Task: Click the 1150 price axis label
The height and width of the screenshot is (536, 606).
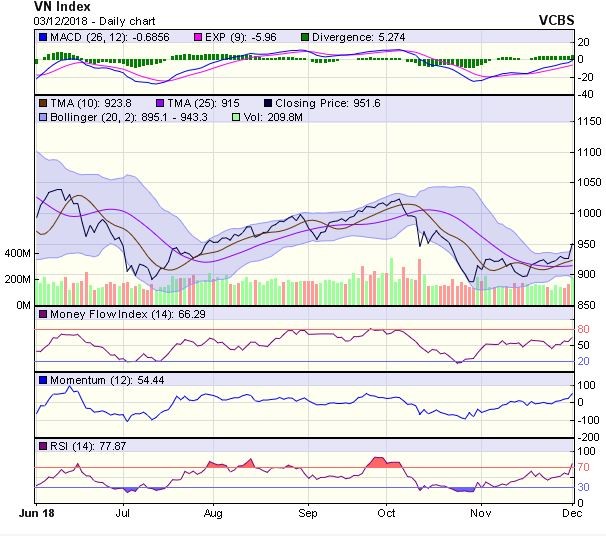Action: click(x=589, y=122)
